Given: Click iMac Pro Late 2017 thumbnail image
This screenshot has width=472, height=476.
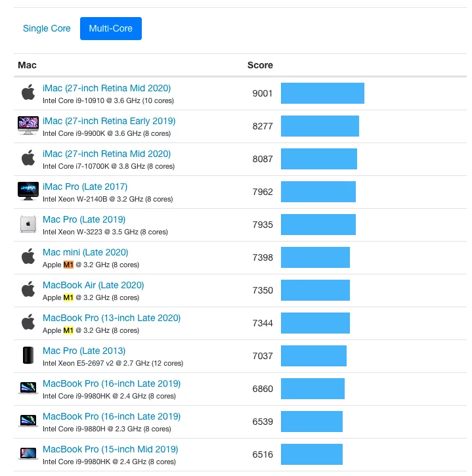Looking at the screenshot, I should [x=28, y=191].
